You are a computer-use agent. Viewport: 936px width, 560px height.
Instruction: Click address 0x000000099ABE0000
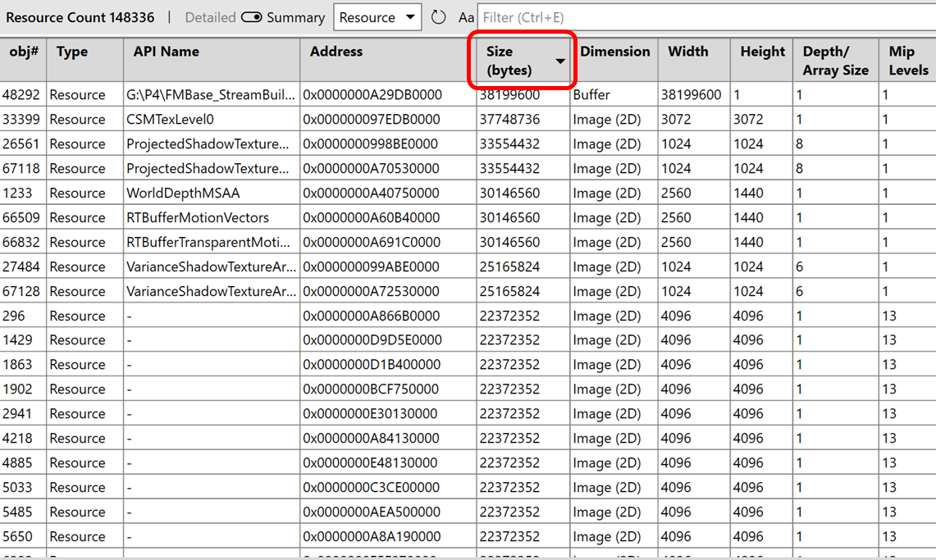(369, 266)
